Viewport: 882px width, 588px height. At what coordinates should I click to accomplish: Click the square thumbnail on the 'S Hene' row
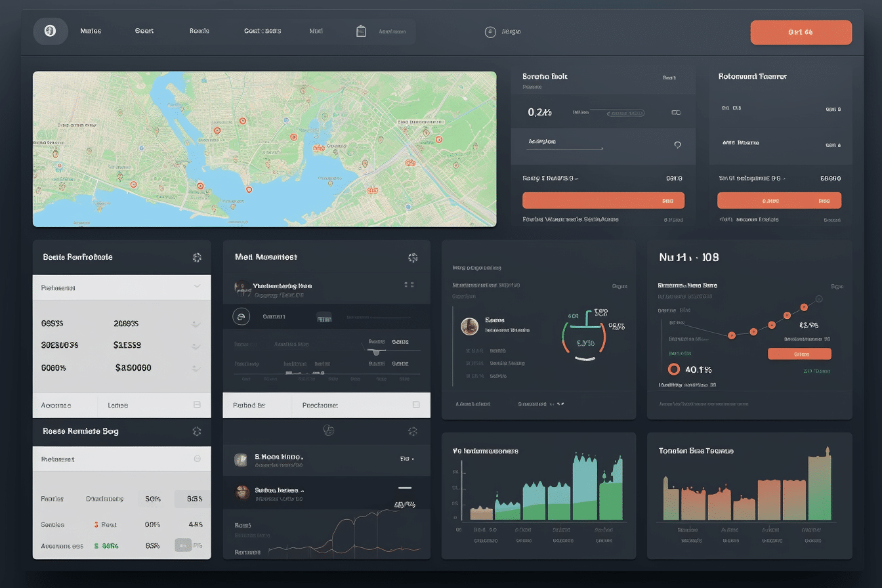tap(241, 460)
